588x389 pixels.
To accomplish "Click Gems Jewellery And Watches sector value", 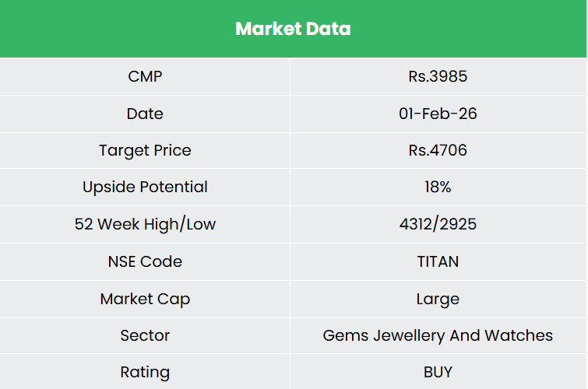I will [438, 335].
